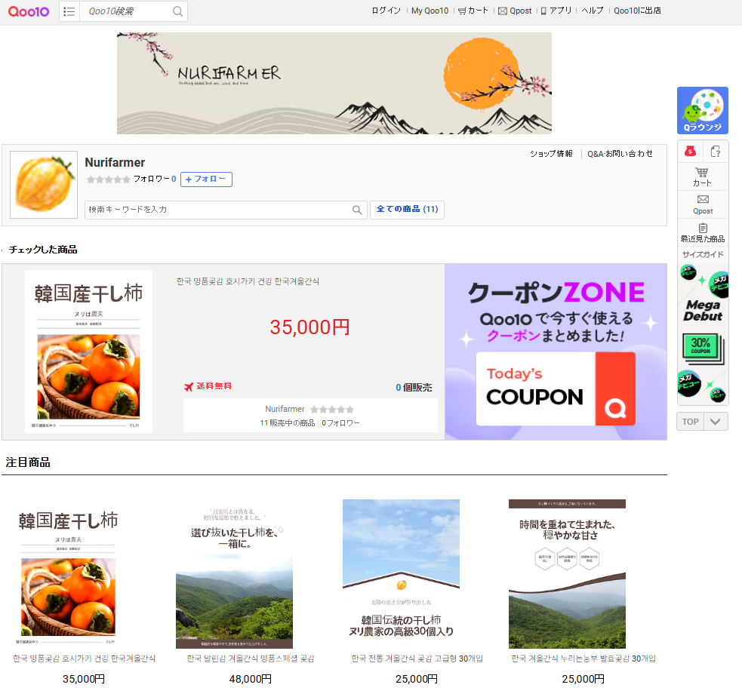Open Q&A·お問い合わせ link
The image size is (742, 700).
tap(620, 154)
